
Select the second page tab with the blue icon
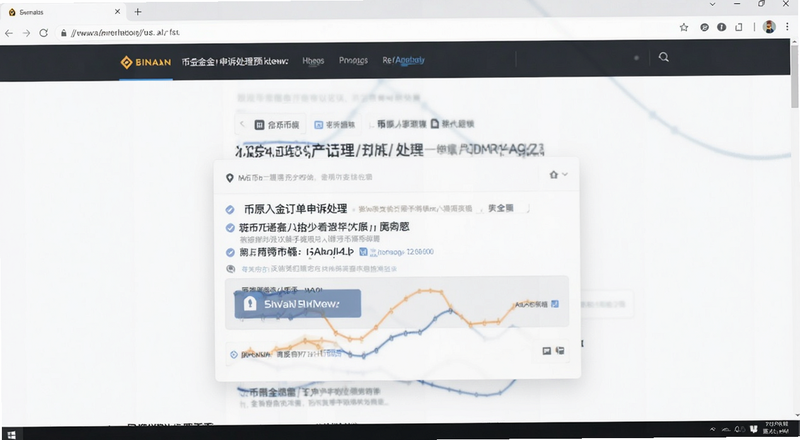[334, 125]
